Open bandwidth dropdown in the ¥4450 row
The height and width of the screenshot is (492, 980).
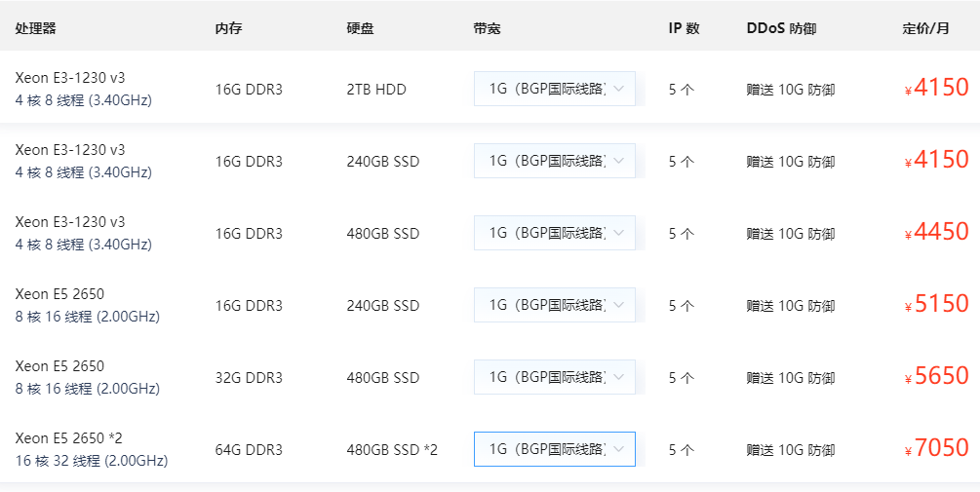[x=555, y=233]
